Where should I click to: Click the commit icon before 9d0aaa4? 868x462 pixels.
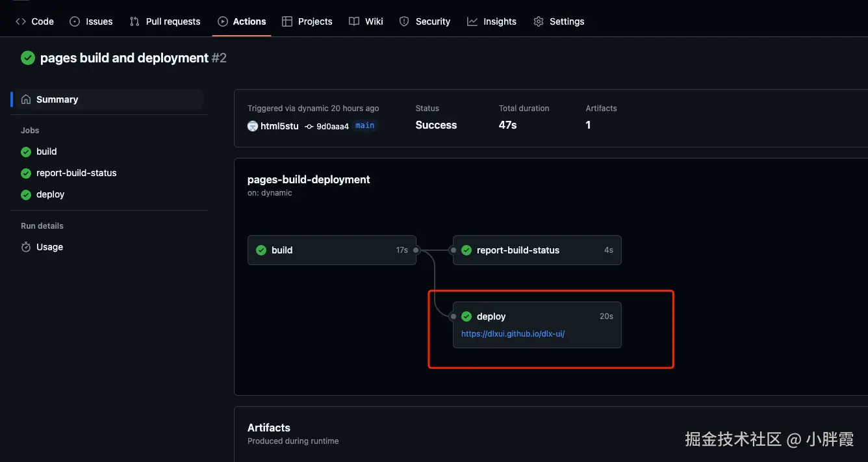[x=309, y=126]
